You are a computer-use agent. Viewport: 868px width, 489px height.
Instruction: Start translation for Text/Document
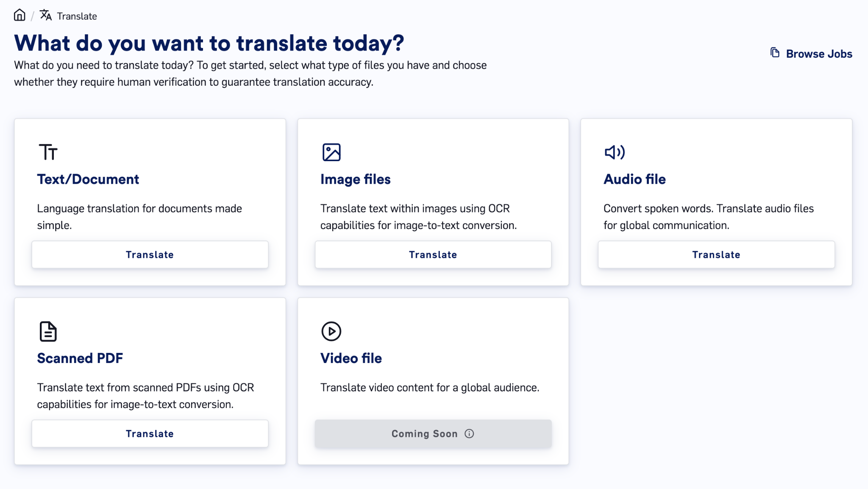pyautogui.click(x=150, y=254)
